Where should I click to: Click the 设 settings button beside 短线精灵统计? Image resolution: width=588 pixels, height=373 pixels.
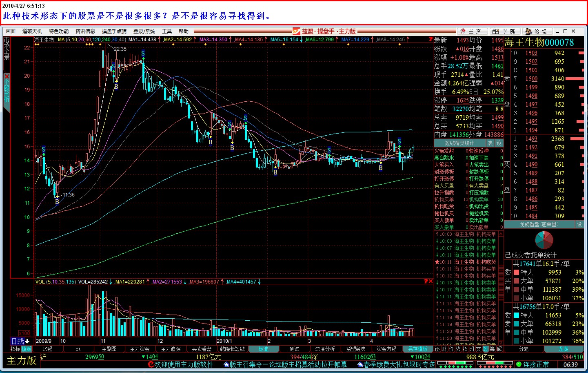pos(499,143)
